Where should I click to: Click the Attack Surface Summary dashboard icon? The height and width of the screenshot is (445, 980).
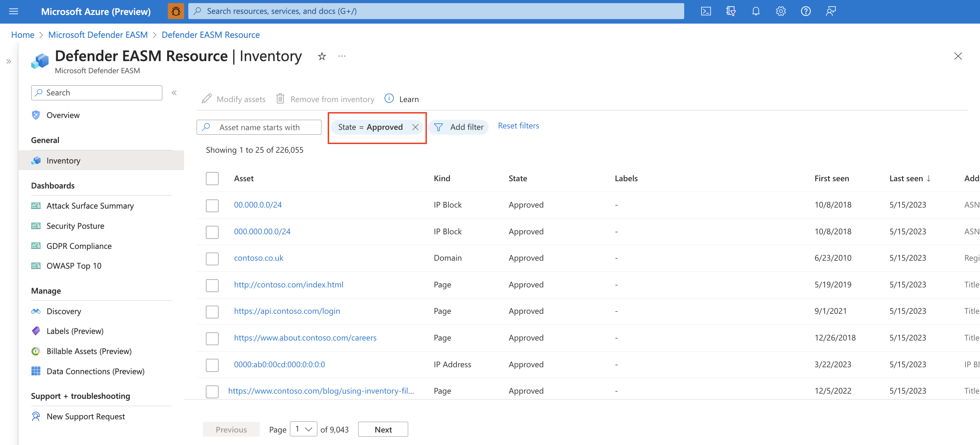pos(36,205)
